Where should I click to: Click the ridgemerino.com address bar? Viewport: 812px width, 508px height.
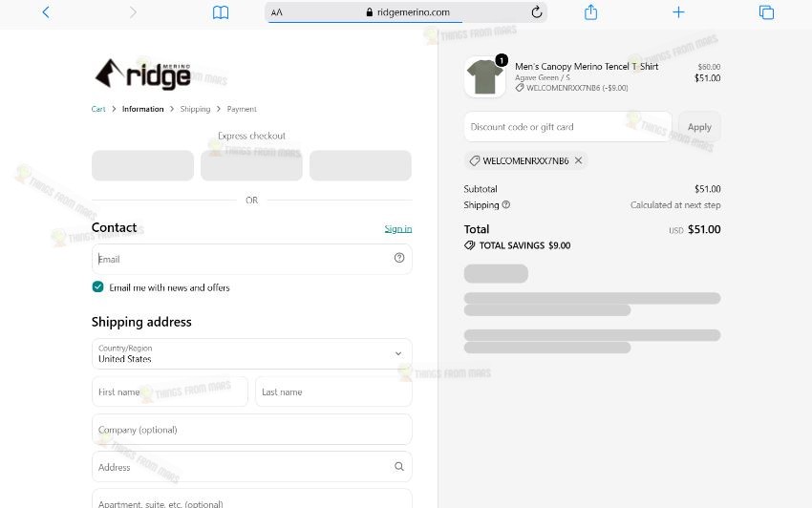click(x=406, y=11)
